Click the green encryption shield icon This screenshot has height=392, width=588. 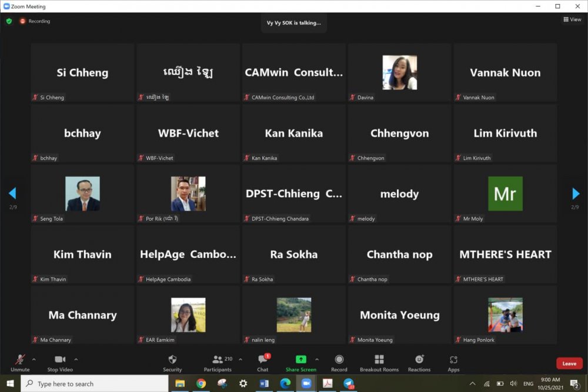point(9,21)
